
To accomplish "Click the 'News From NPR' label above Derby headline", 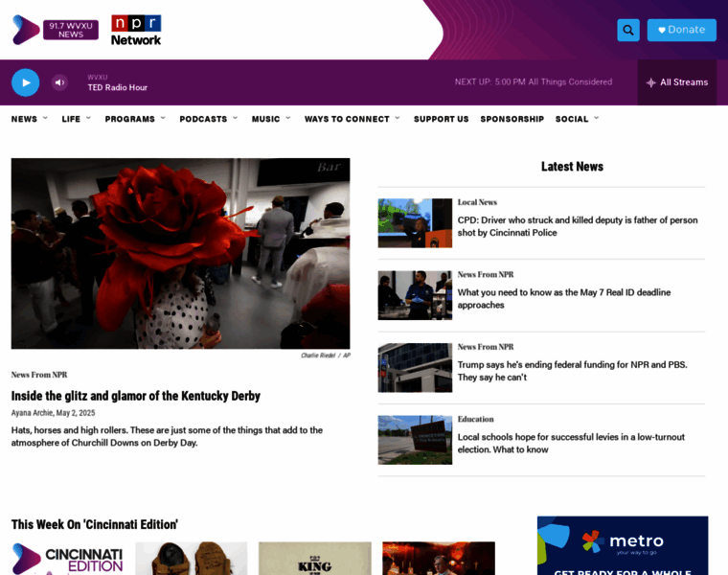I will (39, 375).
